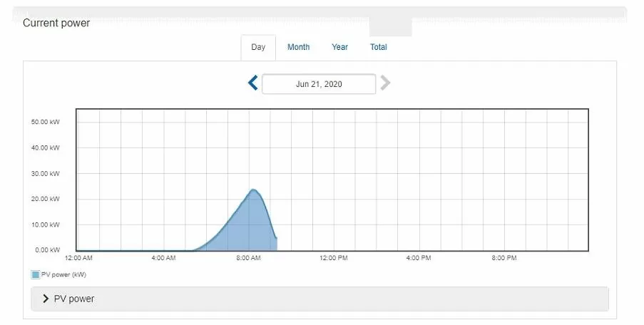This screenshot has height=325, width=644.
Task: Click the 4:00 PM time label
Action: [x=419, y=258]
